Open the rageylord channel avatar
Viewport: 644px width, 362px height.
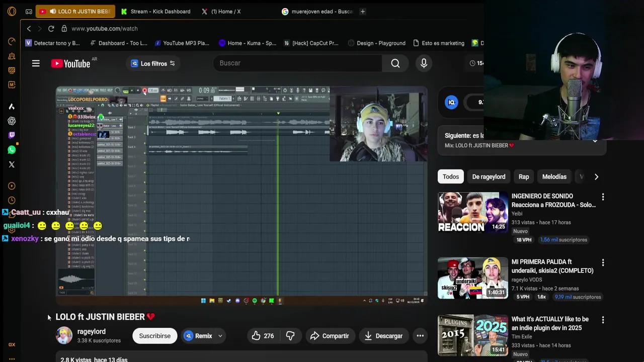64,335
